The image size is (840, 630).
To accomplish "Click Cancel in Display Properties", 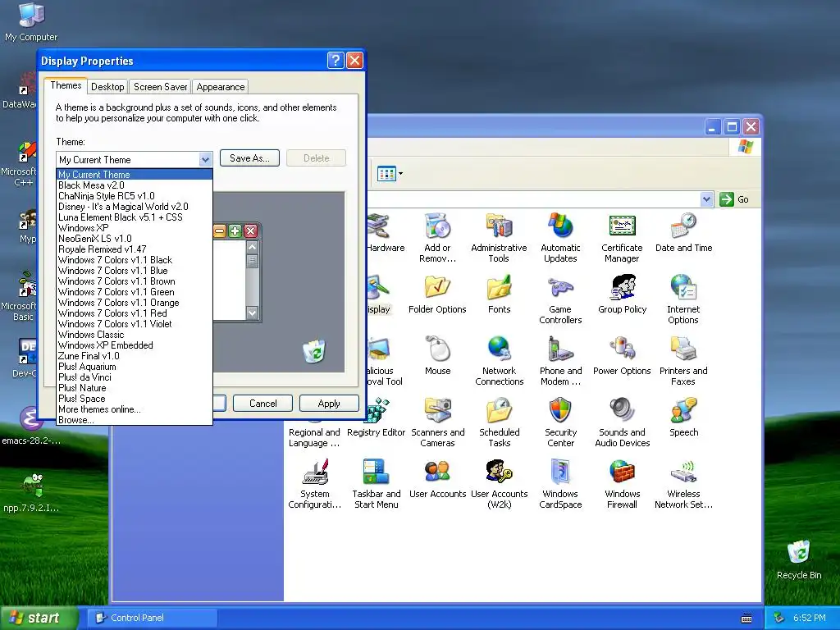I will [262, 404].
